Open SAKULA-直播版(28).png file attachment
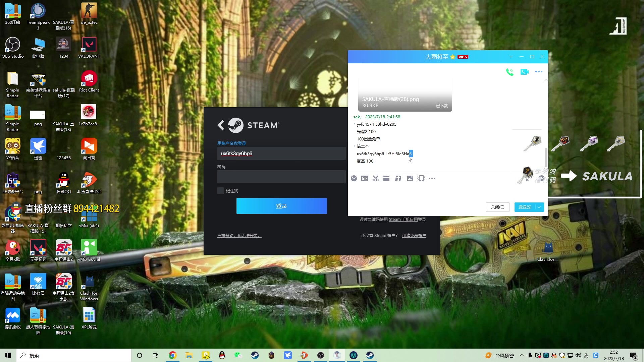Image resolution: width=644 pixels, height=362 pixels. [405, 95]
